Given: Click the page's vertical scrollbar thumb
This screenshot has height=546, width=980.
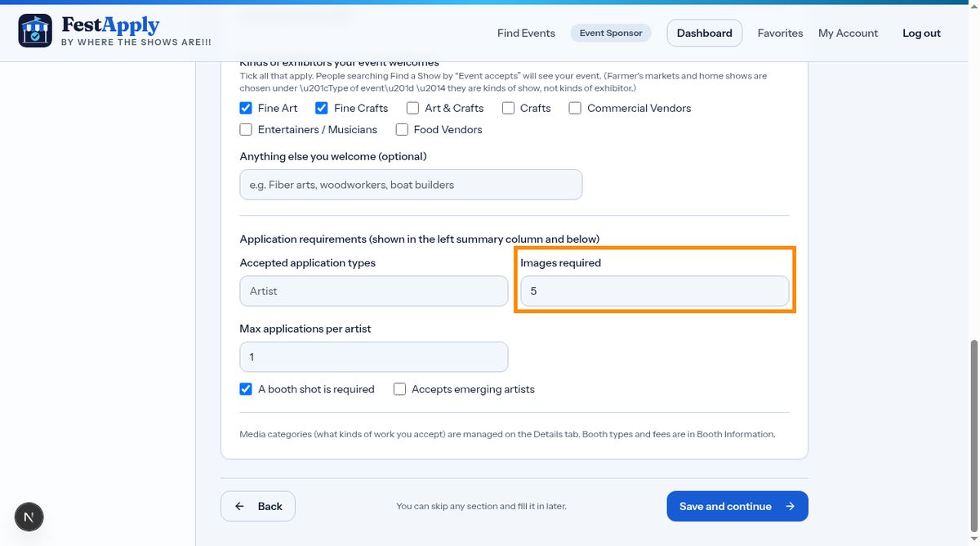Looking at the screenshot, I should coord(973,437).
